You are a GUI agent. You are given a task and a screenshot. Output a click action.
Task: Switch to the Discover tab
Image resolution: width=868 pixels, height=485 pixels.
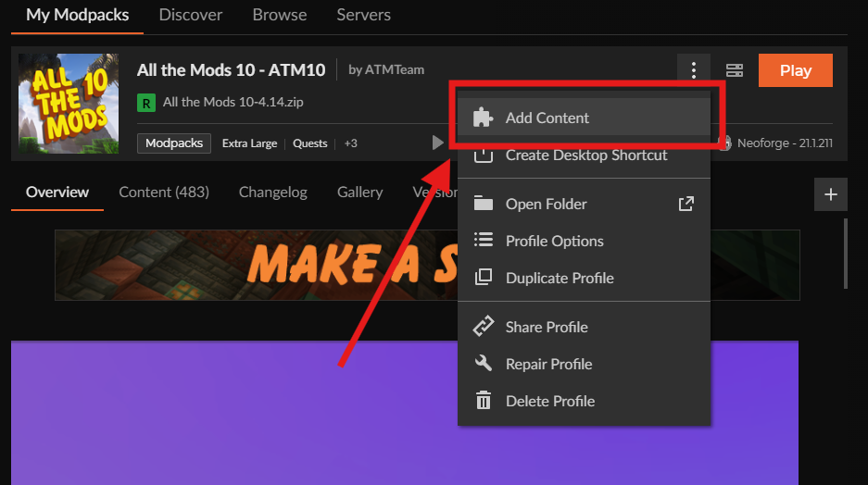coord(191,15)
